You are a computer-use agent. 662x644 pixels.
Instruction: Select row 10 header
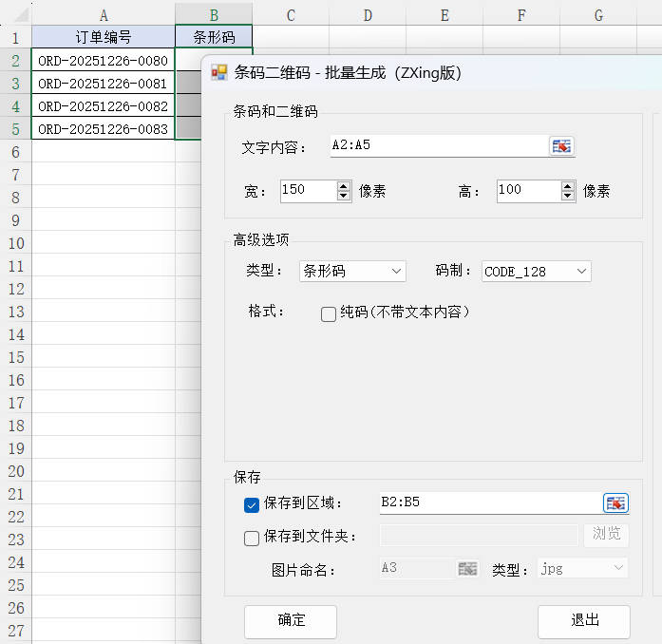[15, 243]
